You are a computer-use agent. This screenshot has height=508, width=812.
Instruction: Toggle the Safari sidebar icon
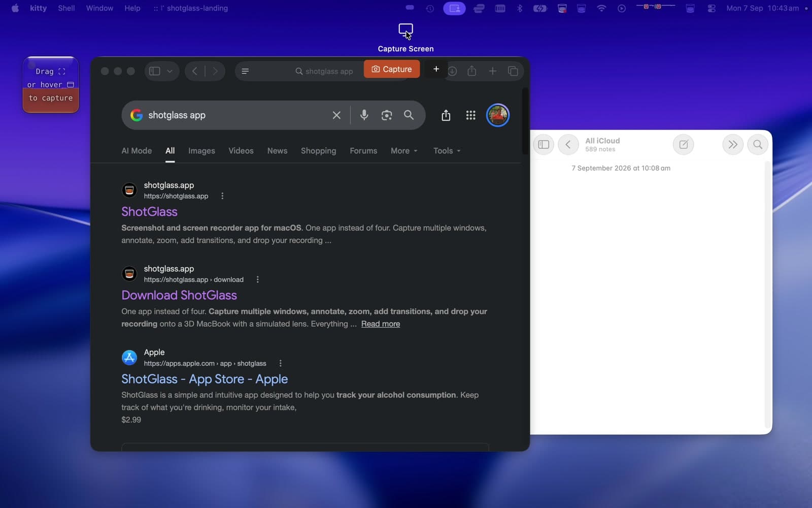coord(155,71)
